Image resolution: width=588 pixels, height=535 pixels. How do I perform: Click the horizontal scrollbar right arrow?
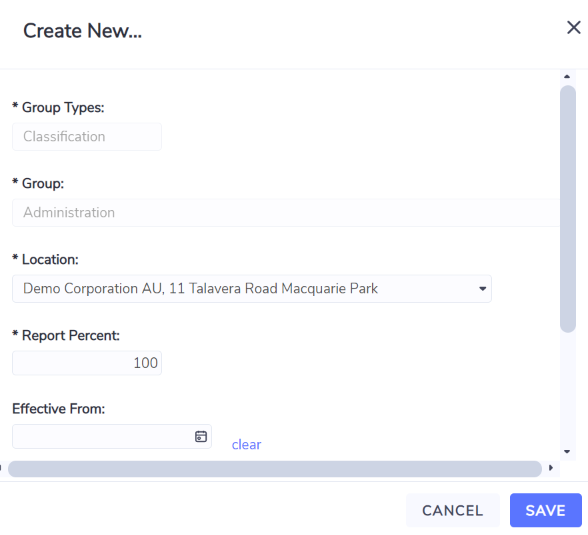coord(551,468)
